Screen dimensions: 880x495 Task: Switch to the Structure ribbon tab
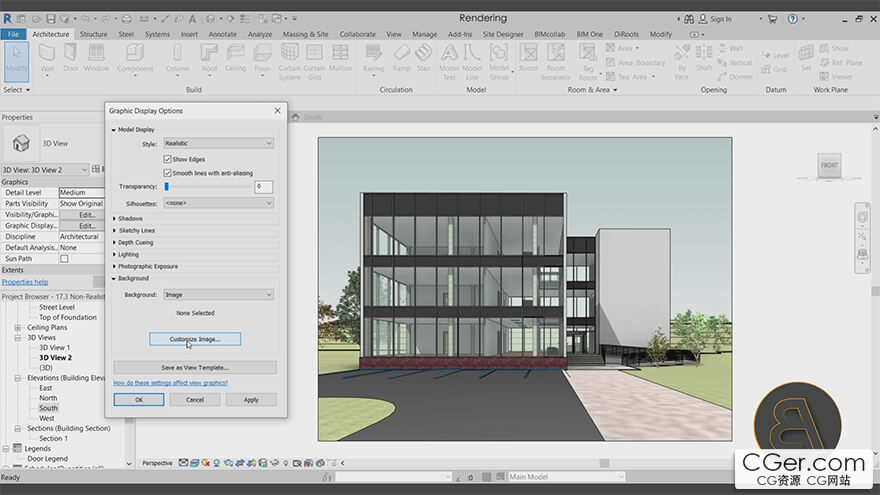[x=93, y=34]
